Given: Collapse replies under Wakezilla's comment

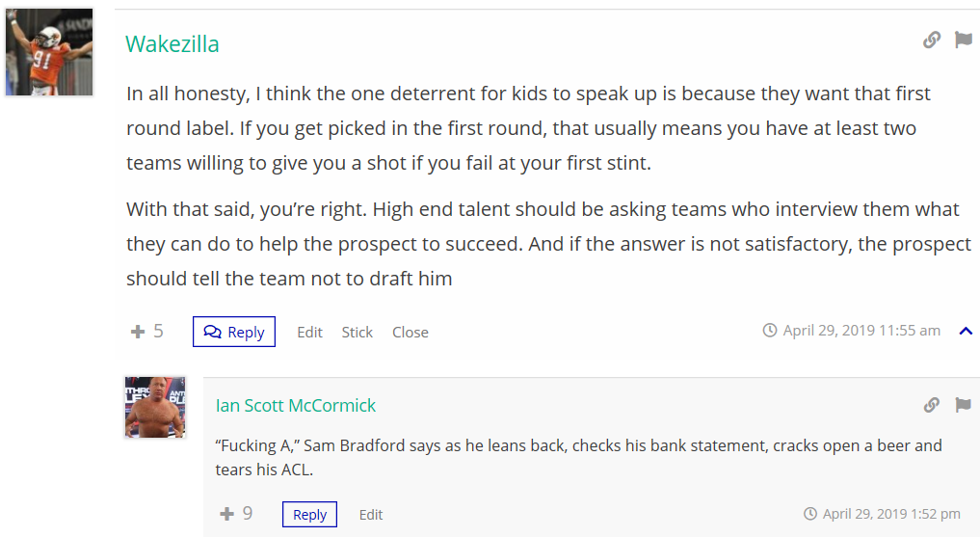Looking at the screenshot, I should pos(966,332).
